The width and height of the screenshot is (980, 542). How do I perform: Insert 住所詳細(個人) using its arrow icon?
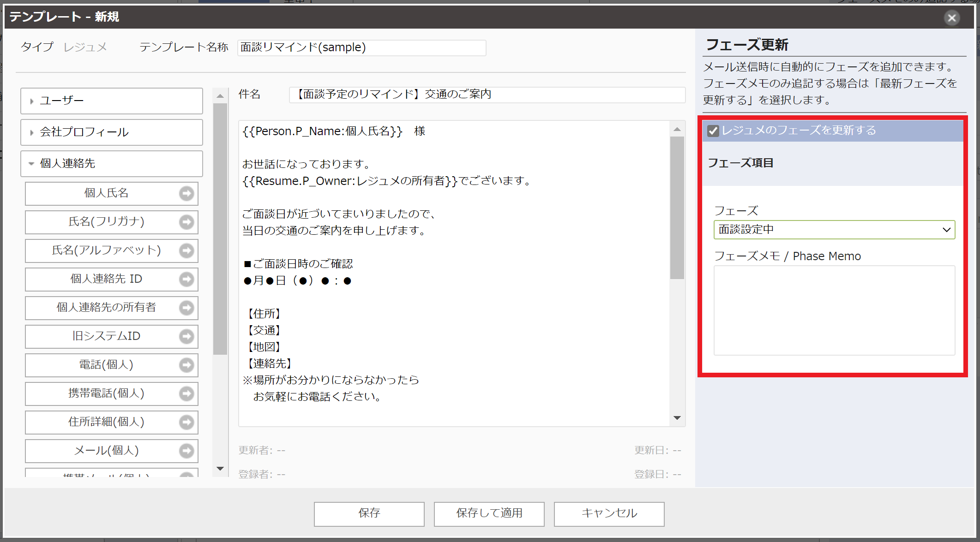tap(186, 423)
